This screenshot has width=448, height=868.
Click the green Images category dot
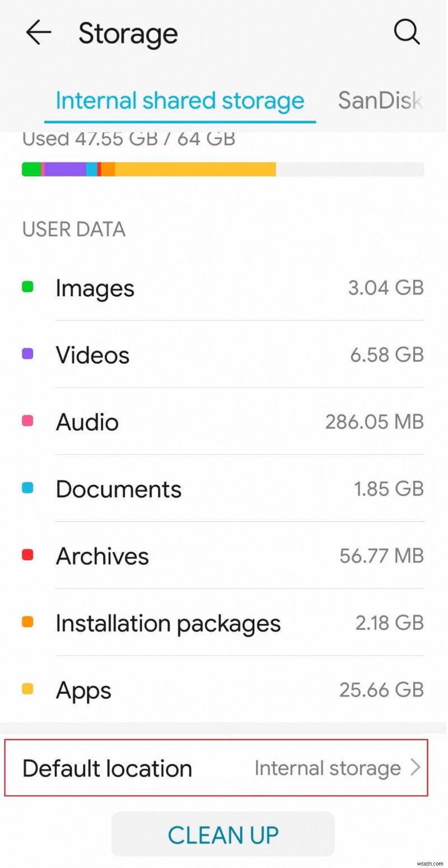tap(28, 287)
